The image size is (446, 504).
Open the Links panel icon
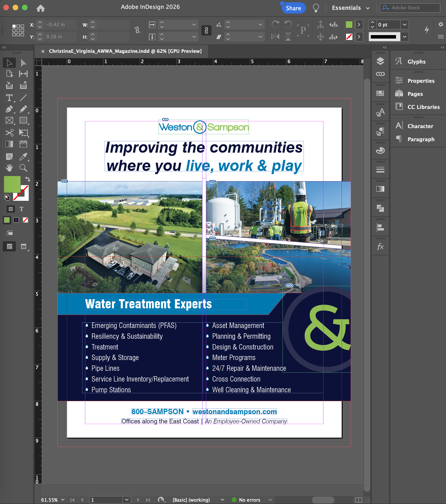tap(380, 74)
